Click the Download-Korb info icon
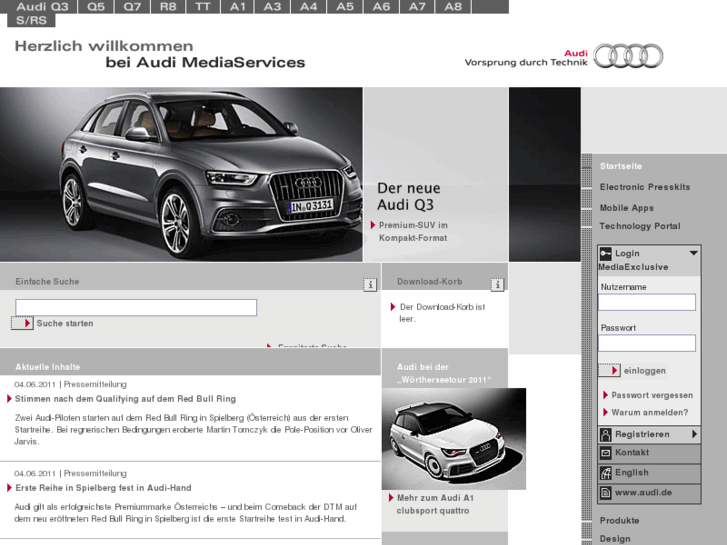The image size is (727, 545). [497, 284]
